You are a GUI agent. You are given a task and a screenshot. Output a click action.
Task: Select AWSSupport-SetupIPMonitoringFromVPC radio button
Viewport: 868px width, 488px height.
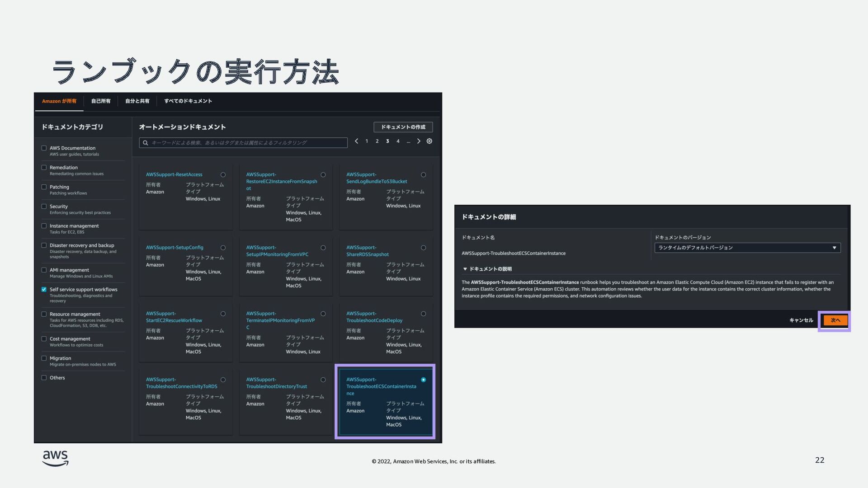pyautogui.click(x=323, y=248)
